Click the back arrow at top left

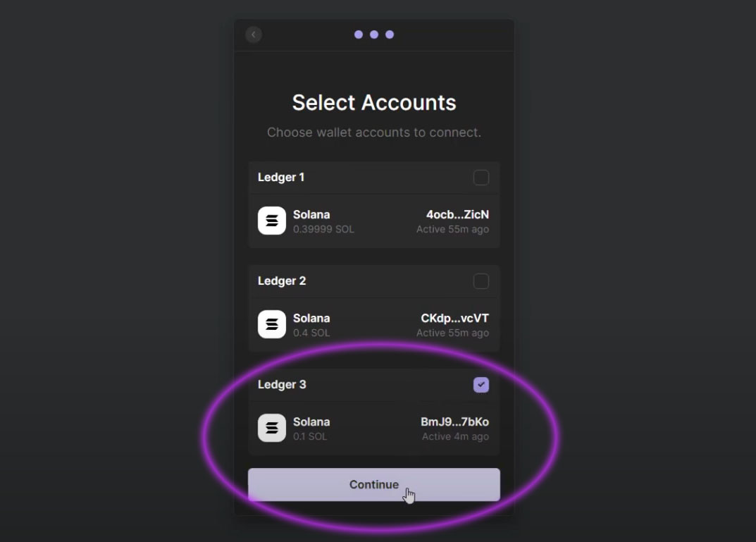click(253, 34)
